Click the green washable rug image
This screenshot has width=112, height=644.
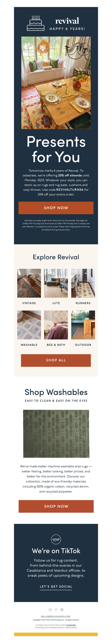tap(56, 434)
